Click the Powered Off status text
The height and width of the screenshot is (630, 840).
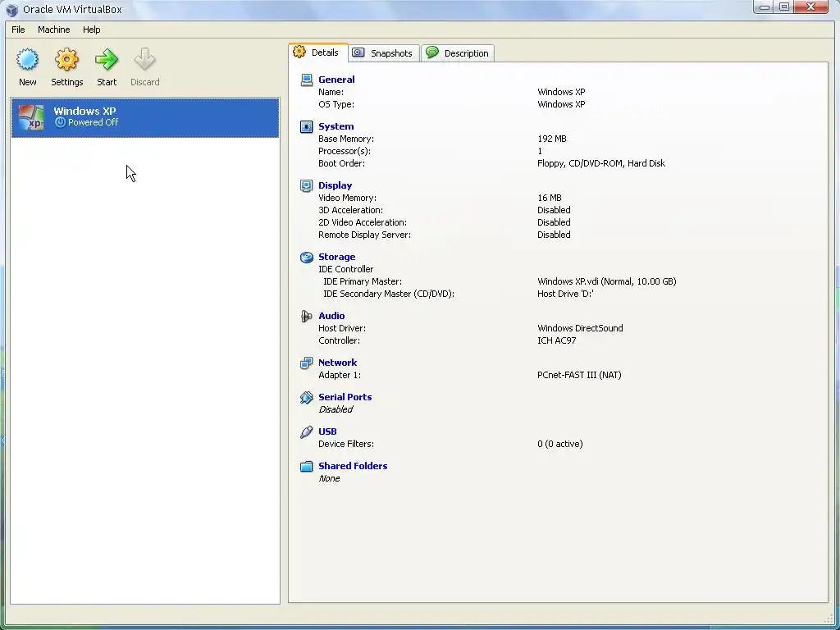click(93, 122)
